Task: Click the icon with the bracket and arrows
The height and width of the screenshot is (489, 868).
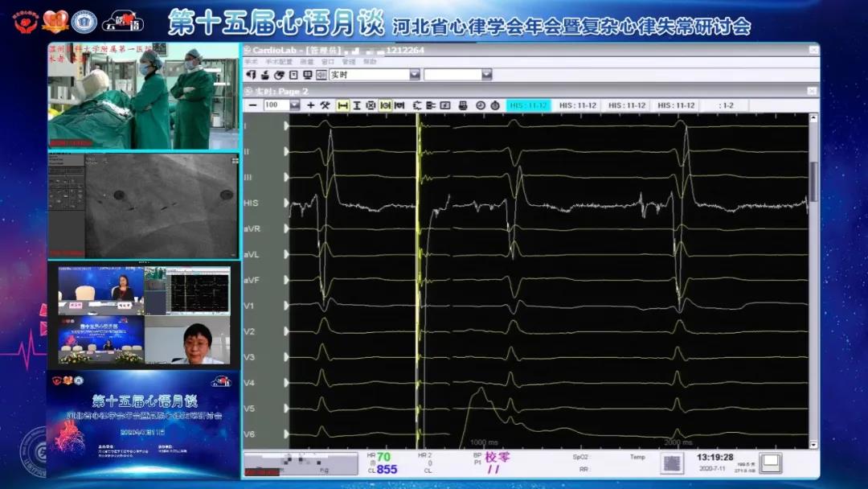Action: point(417,105)
